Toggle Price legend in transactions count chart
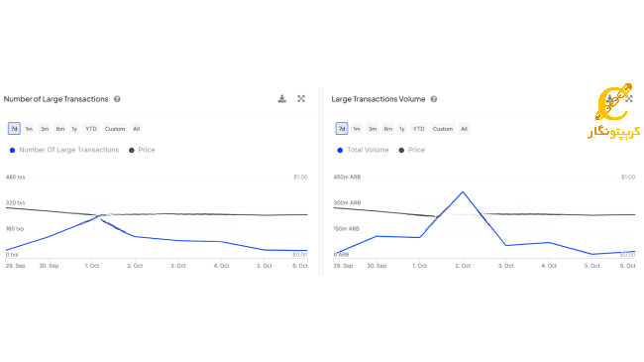 coord(142,150)
